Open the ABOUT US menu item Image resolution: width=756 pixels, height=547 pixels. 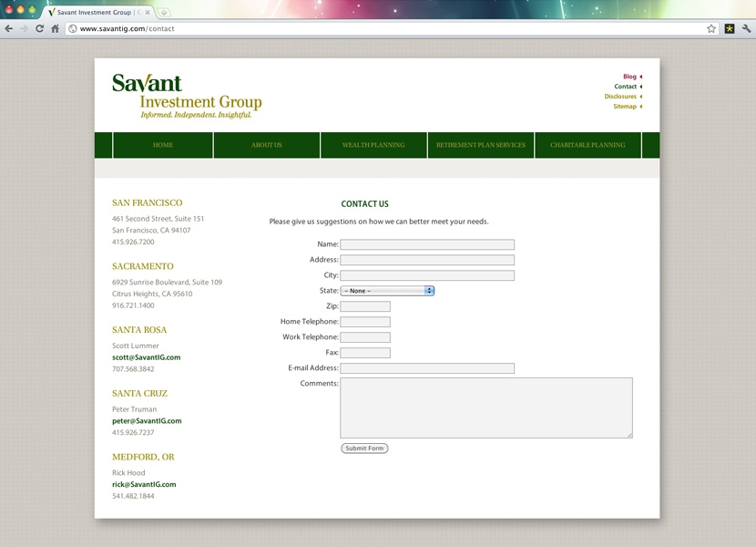tap(267, 145)
